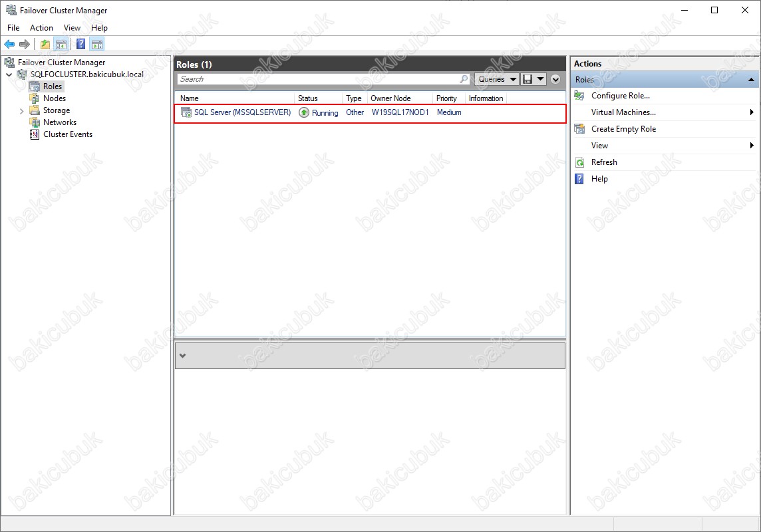This screenshot has width=761, height=532.
Task: Click the green Running status icon
Action: 304,112
